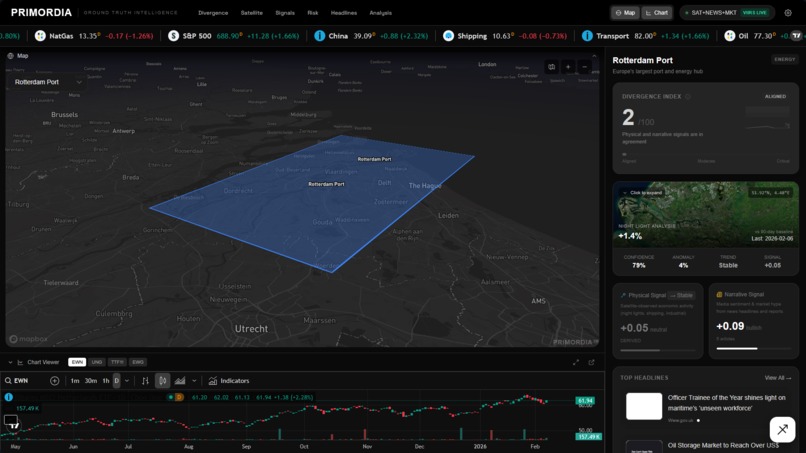Select the EWN chart tab

[77, 362]
